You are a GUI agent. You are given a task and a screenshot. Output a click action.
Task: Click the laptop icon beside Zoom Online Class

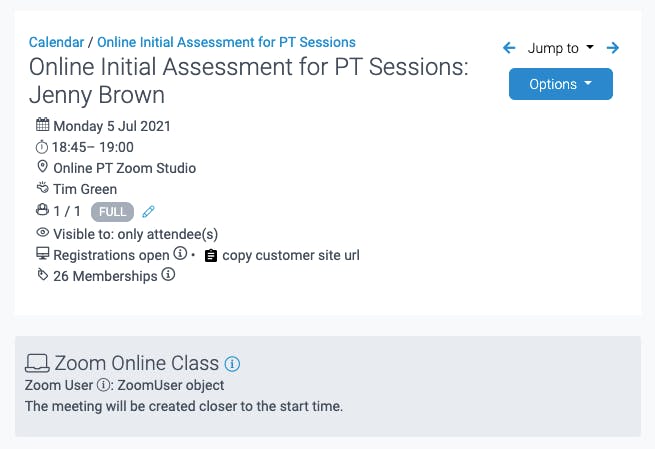click(38, 363)
